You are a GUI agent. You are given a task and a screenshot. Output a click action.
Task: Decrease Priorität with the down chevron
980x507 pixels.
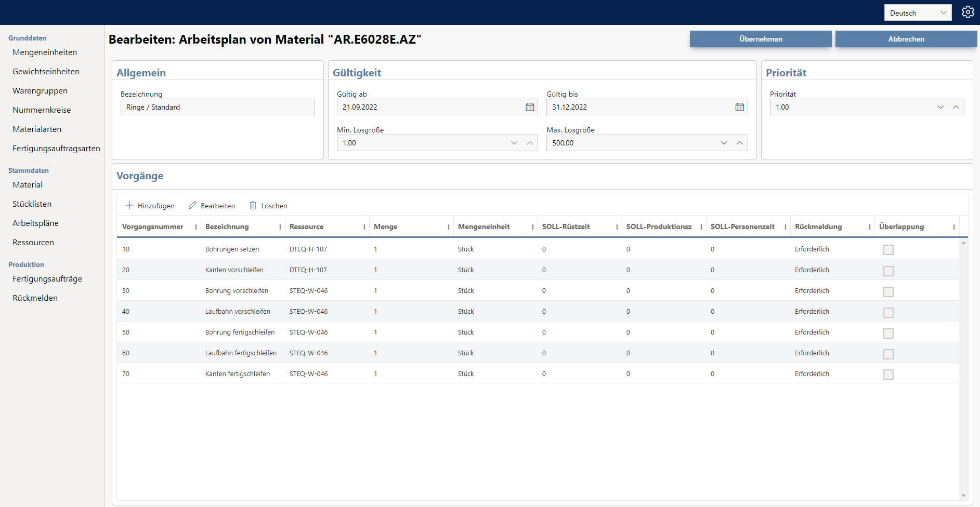[940, 107]
